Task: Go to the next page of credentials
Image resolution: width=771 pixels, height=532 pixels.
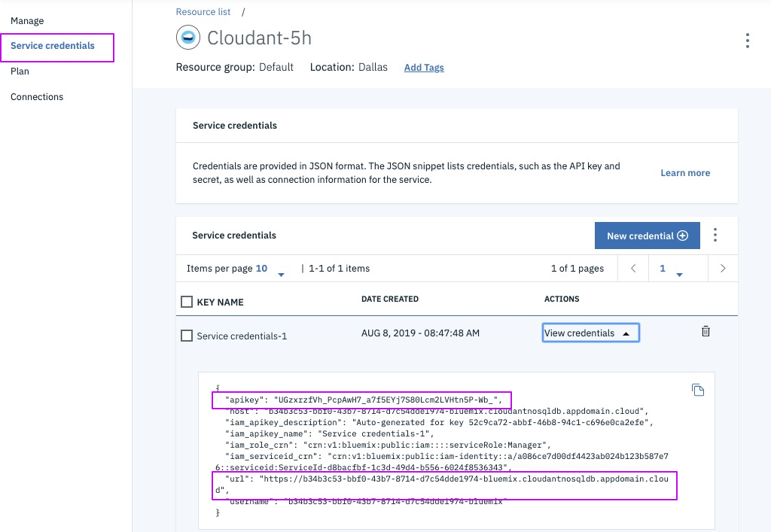Action: 723,268
